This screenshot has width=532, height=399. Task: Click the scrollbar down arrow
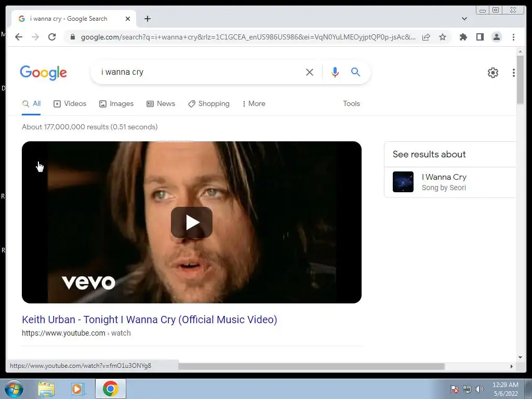point(520,357)
